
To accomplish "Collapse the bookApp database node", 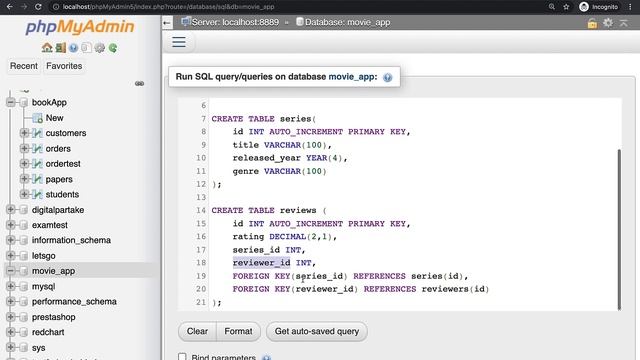I will click(11, 102).
